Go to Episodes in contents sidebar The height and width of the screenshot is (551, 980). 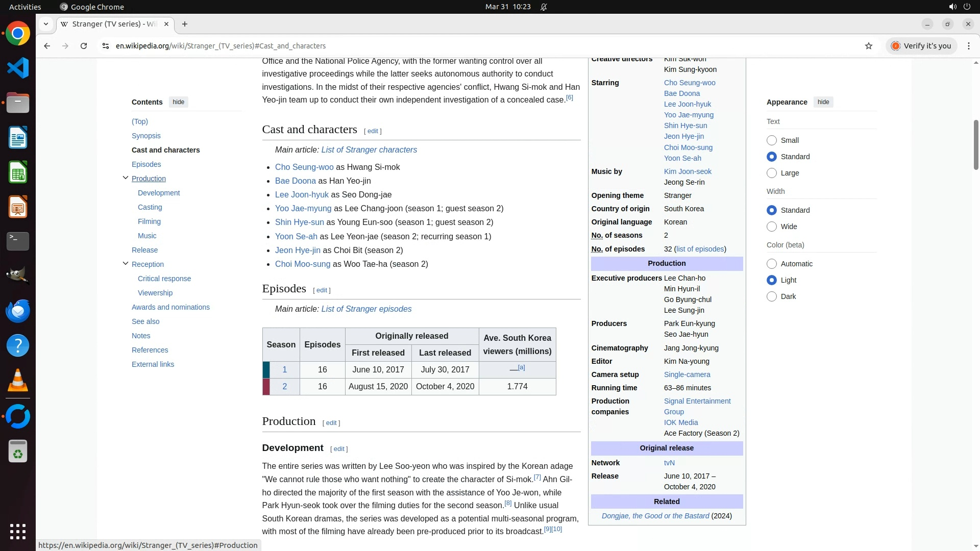pyautogui.click(x=146, y=164)
